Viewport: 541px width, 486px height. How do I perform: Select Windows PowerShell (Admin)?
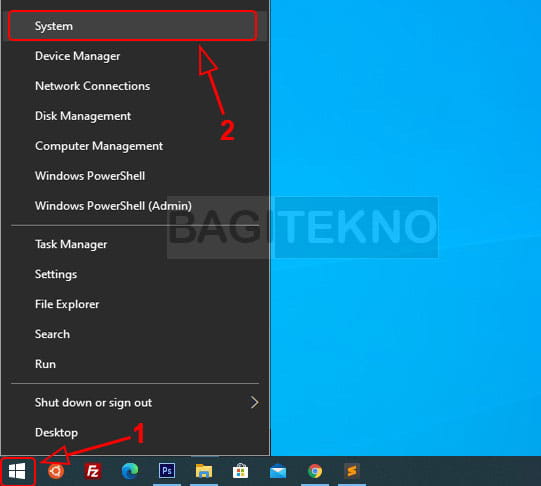[x=135, y=206]
